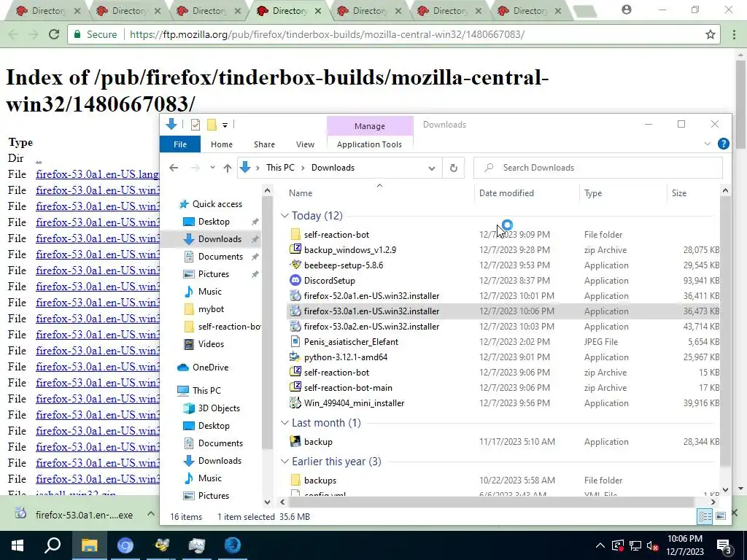Click the Secure padlock site info

tap(96, 34)
